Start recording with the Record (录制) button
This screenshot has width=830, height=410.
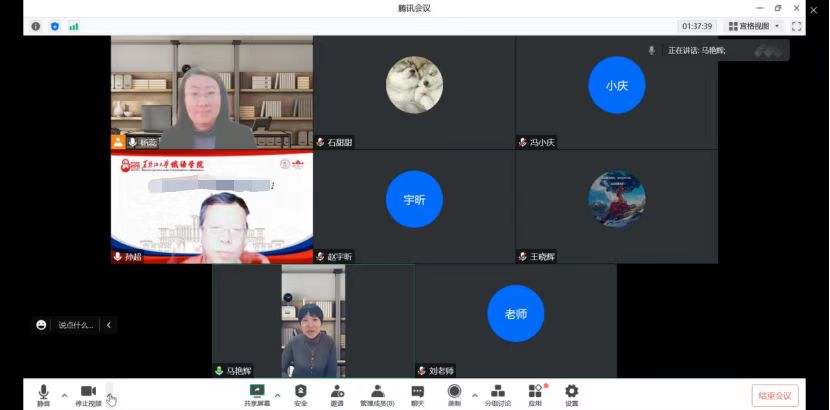(x=454, y=394)
